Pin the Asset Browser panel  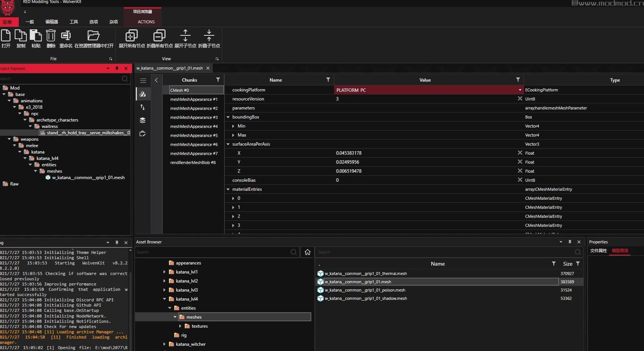pos(570,242)
